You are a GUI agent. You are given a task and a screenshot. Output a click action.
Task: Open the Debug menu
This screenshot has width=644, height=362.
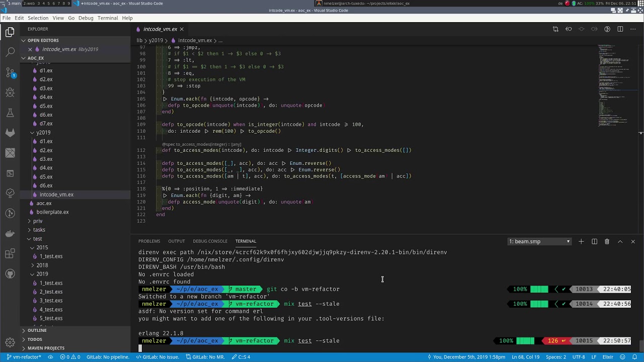(86, 18)
